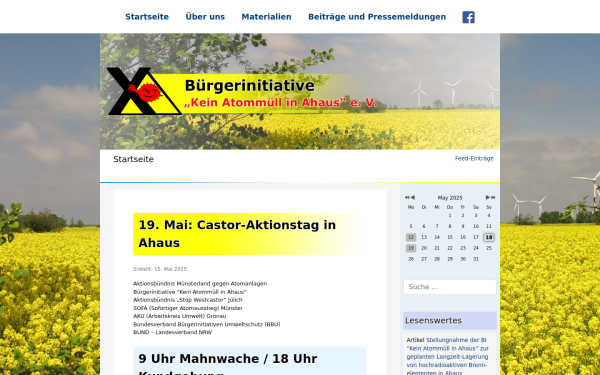Click the 'Erstellt: 15. Mai 2025' date
The image size is (600, 375).
click(160, 269)
